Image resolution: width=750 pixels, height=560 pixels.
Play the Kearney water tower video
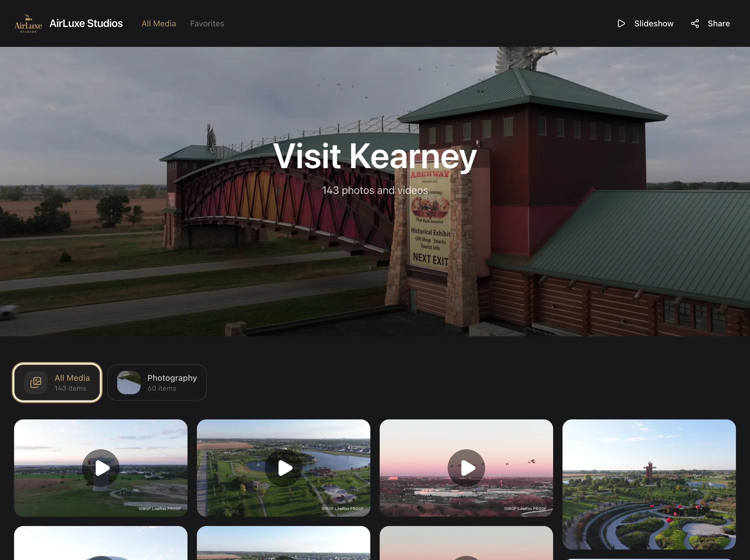click(x=101, y=468)
